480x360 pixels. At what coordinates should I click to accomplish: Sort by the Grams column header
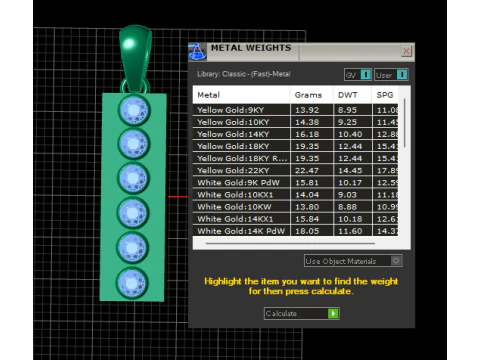pos(311,95)
